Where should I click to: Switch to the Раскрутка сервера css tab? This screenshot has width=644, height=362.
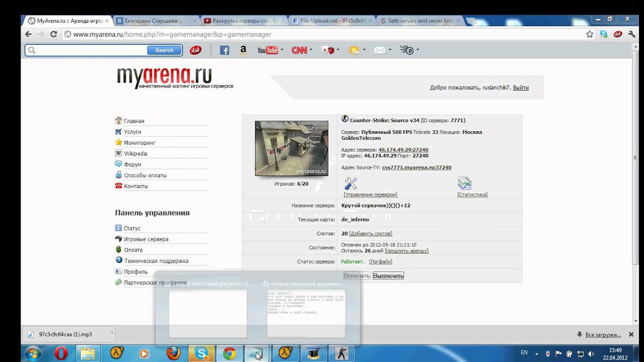[244, 21]
